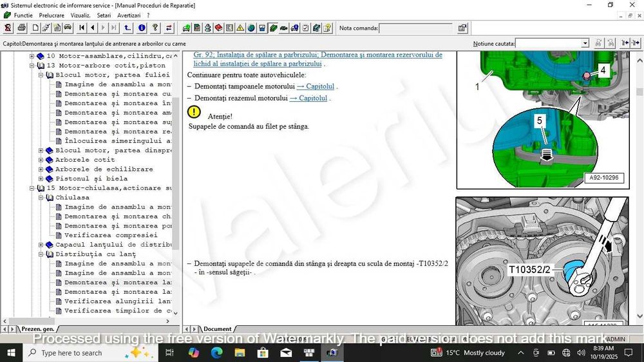
Task: Expand the 'Pistonul și biela' tree node
Action: (x=41, y=178)
